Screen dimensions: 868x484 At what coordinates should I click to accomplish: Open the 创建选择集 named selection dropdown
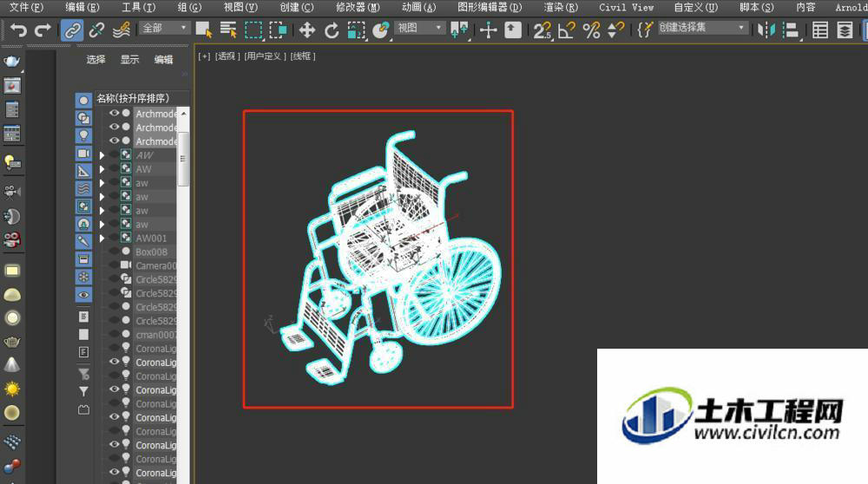(x=703, y=28)
